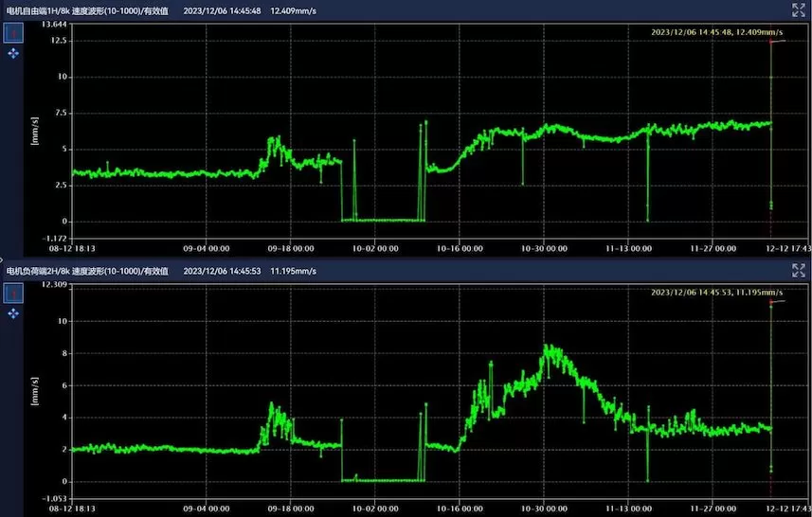
Task: Click the pan arrows icon on top chart
Action: point(13,54)
